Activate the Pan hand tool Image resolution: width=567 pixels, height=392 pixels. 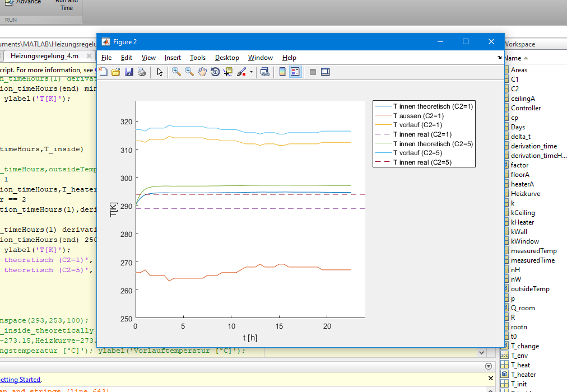click(202, 72)
